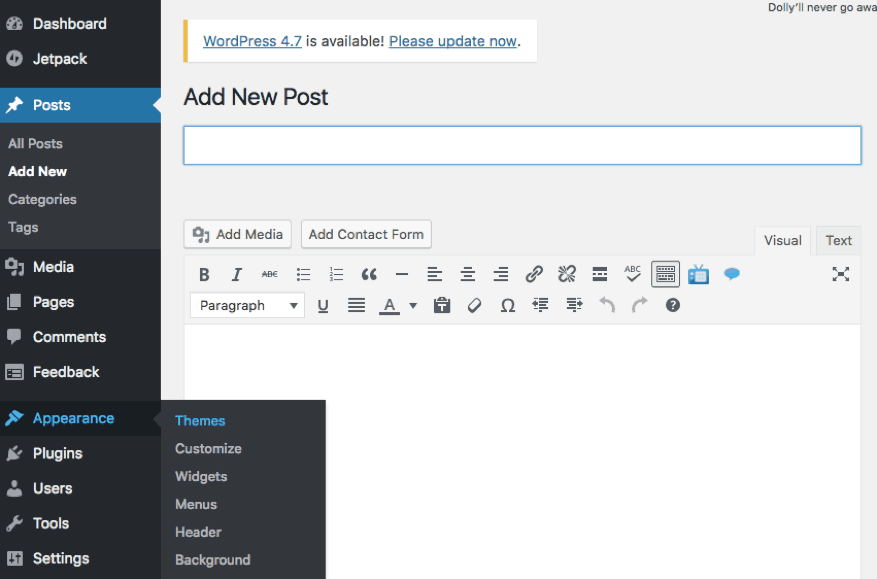Open the Pages sidebar menu
The height and width of the screenshot is (579, 877).
tap(81, 302)
